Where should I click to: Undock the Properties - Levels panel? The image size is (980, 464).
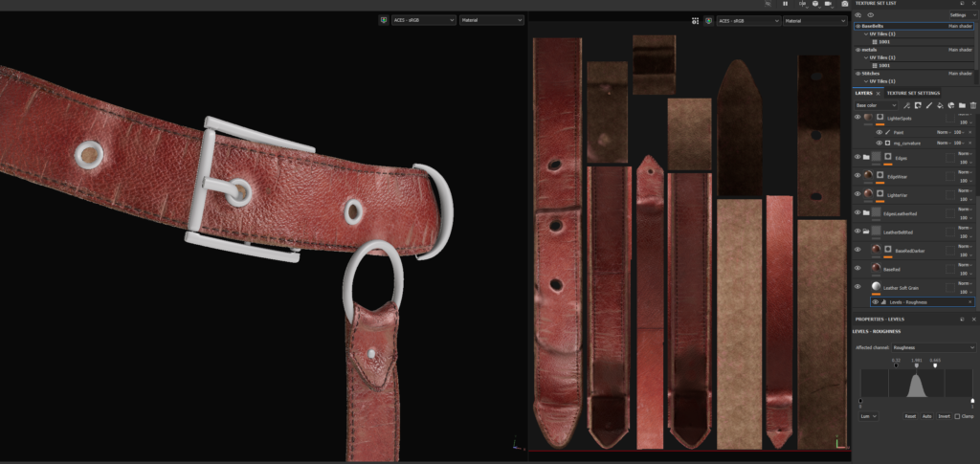click(963, 320)
